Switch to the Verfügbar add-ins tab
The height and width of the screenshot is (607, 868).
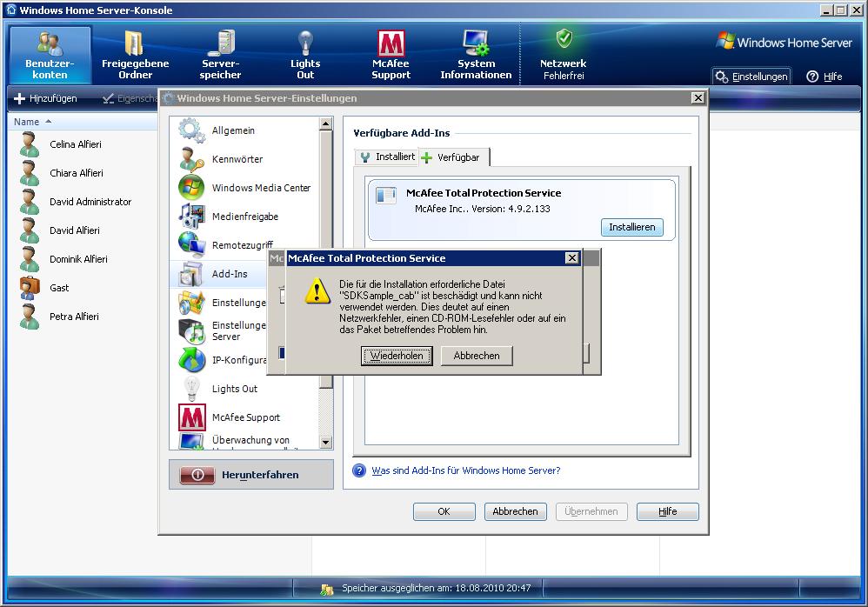point(455,157)
